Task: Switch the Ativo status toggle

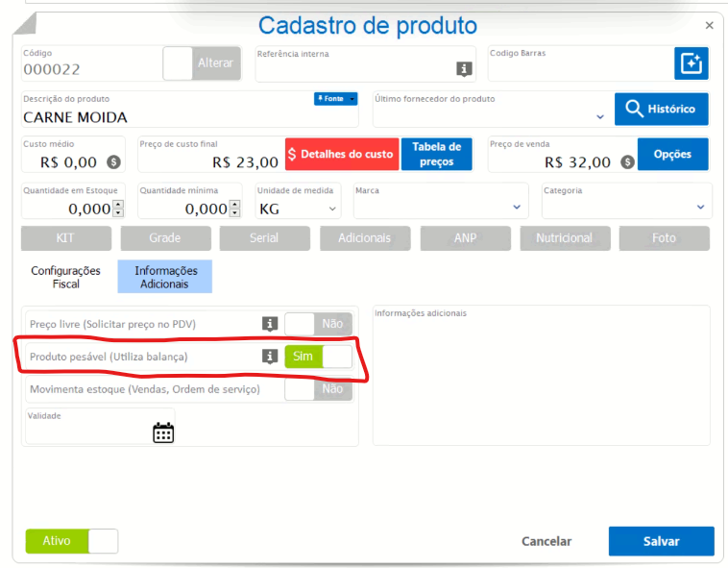Action: click(x=72, y=541)
